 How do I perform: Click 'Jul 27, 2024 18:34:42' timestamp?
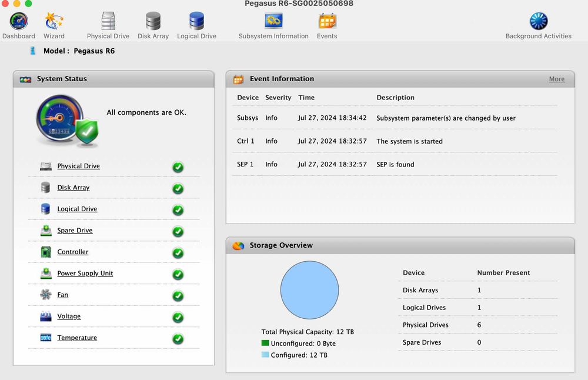click(x=332, y=118)
